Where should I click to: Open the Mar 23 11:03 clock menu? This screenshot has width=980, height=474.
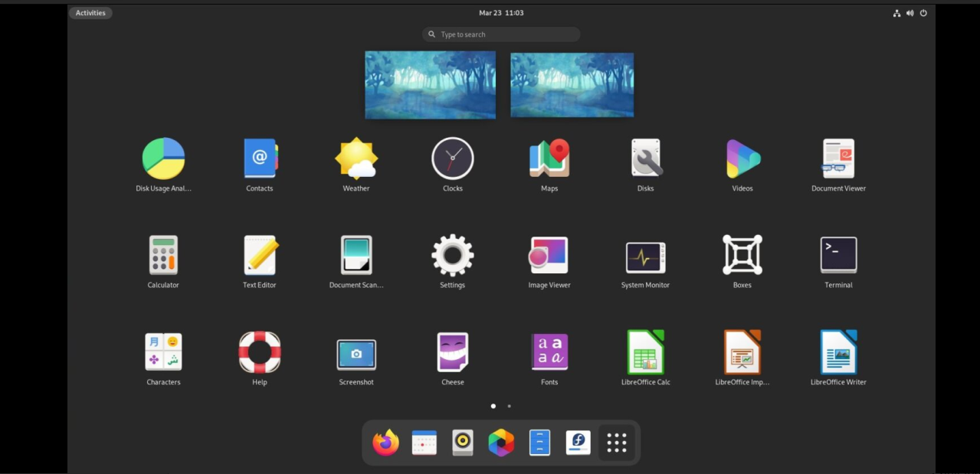pos(501,13)
